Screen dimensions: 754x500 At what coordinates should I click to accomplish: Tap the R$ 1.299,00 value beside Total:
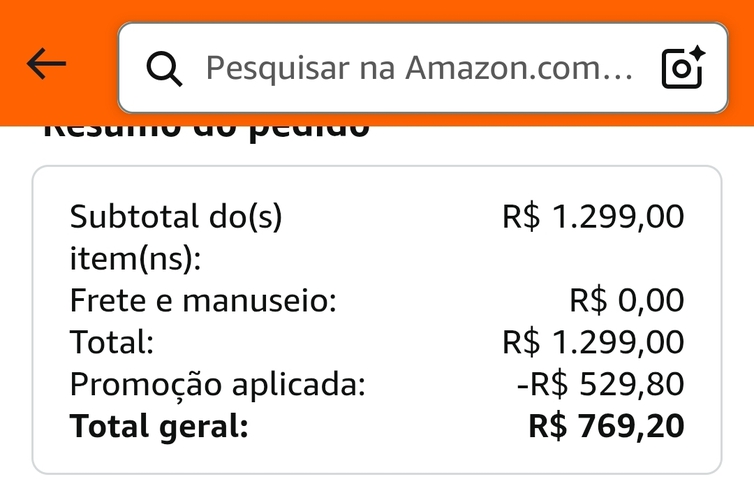593,342
